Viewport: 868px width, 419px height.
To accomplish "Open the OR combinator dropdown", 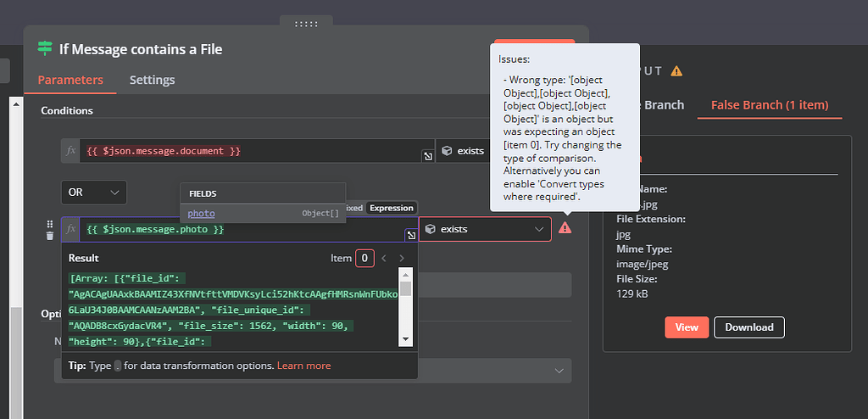I will tap(93, 193).
